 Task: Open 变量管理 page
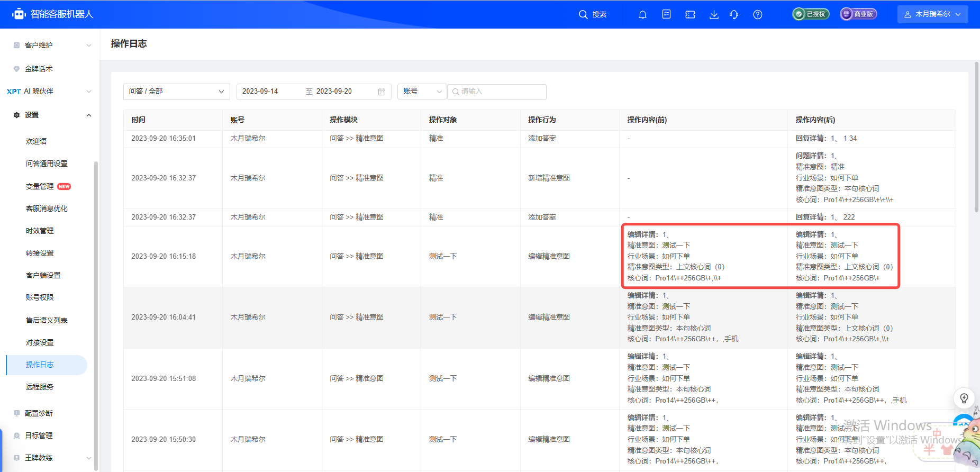pos(40,186)
